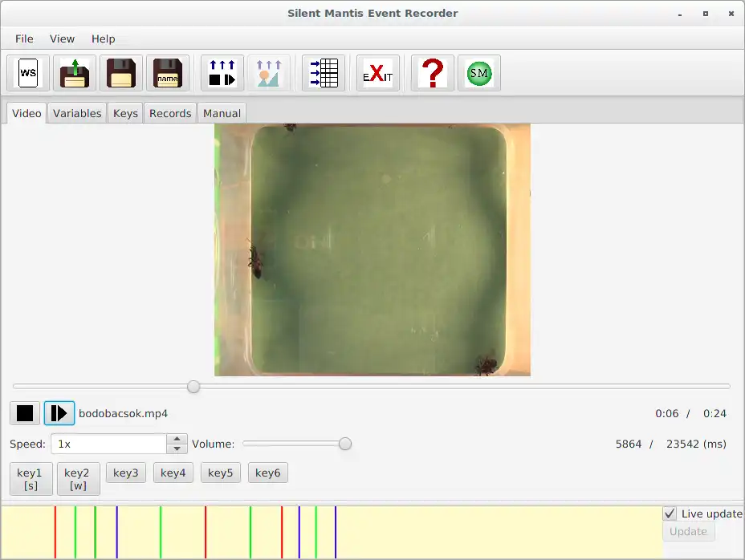Click the save-as floppy icon labeled name
The image size is (745, 560).
tap(168, 73)
